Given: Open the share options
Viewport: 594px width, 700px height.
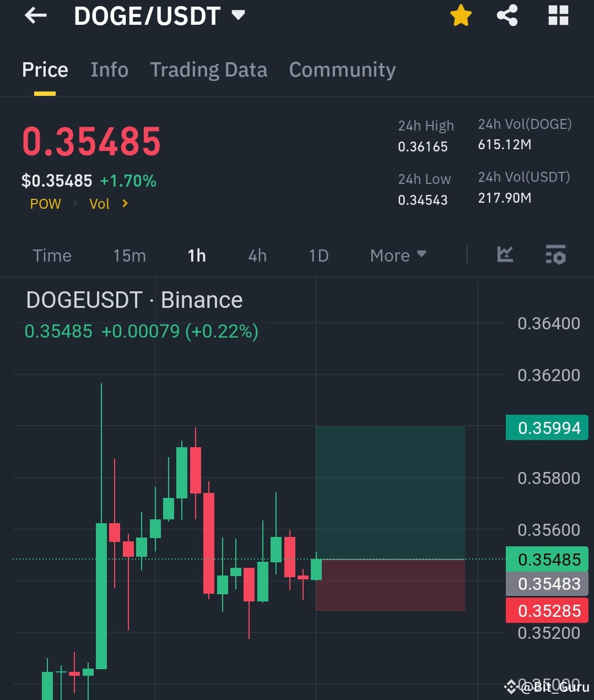Looking at the screenshot, I should click(506, 15).
